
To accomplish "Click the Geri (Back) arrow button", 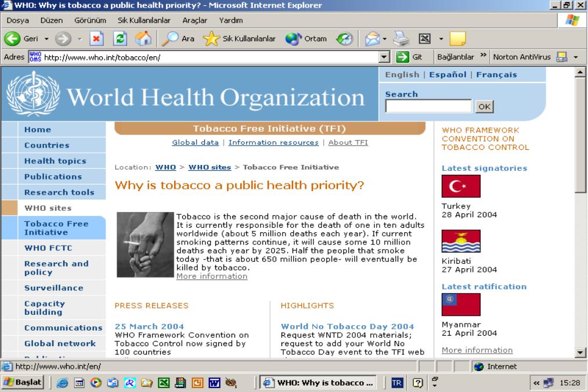I will pyautogui.click(x=12, y=39).
